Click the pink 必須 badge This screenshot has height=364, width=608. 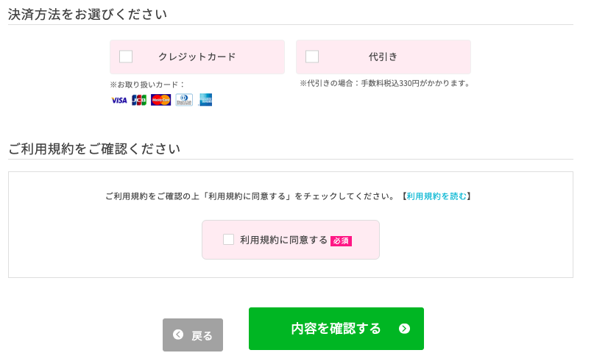(342, 241)
